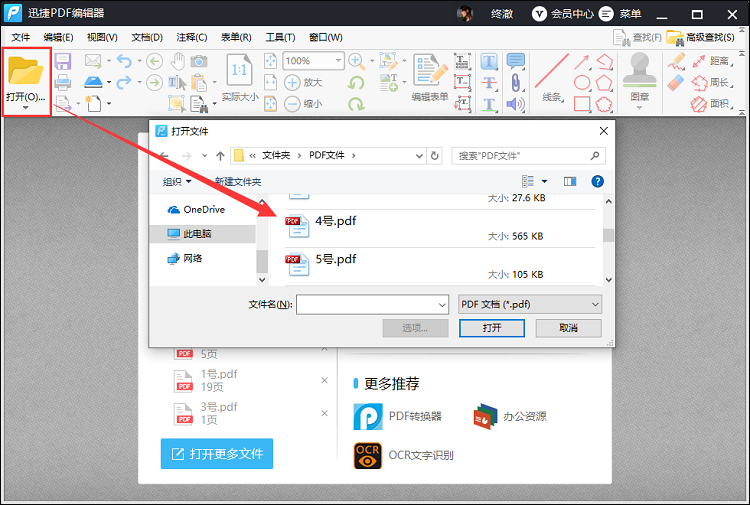750x505 pixels.
Task: Open the PDF转换器 recommendation
Action: tap(397, 417)
